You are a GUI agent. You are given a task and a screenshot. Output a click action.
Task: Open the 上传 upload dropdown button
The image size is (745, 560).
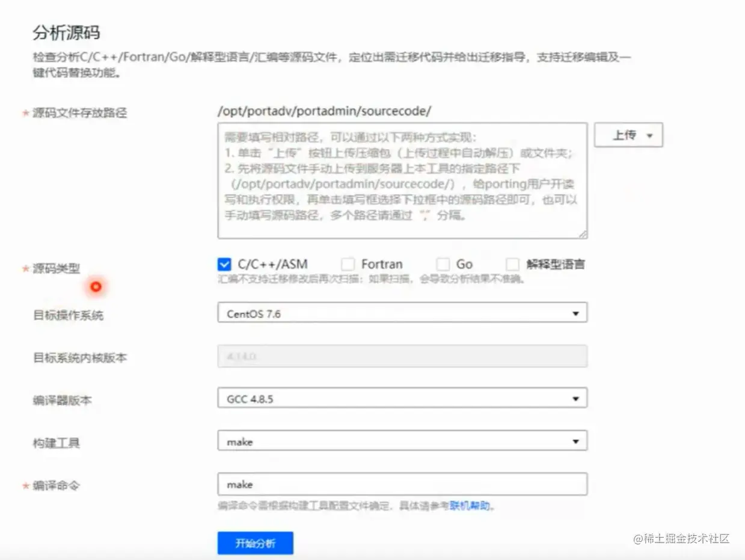628,135
